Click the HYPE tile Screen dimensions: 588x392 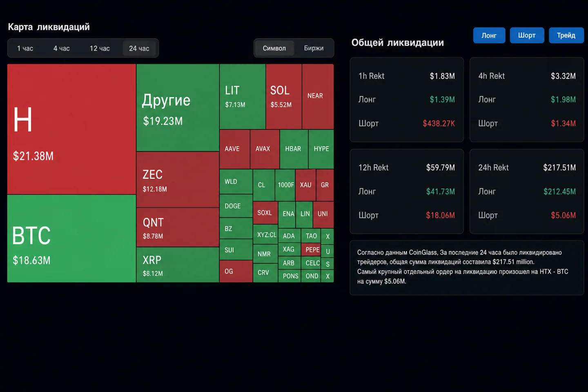tap(321, 149)
